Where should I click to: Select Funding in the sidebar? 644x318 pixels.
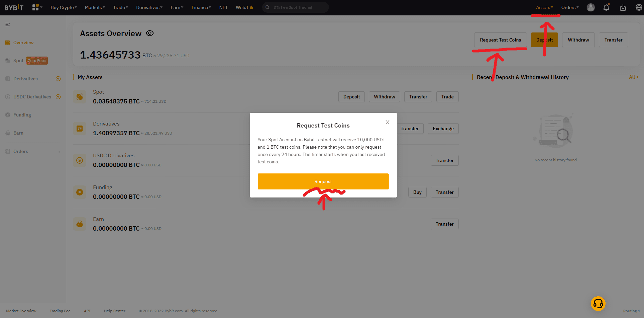click(x=22, y=115)
